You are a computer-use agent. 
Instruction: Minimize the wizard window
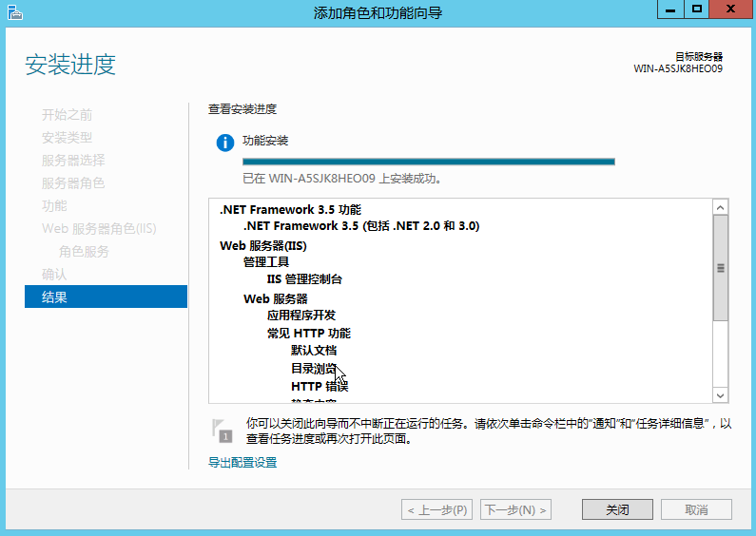coord(670,10)
